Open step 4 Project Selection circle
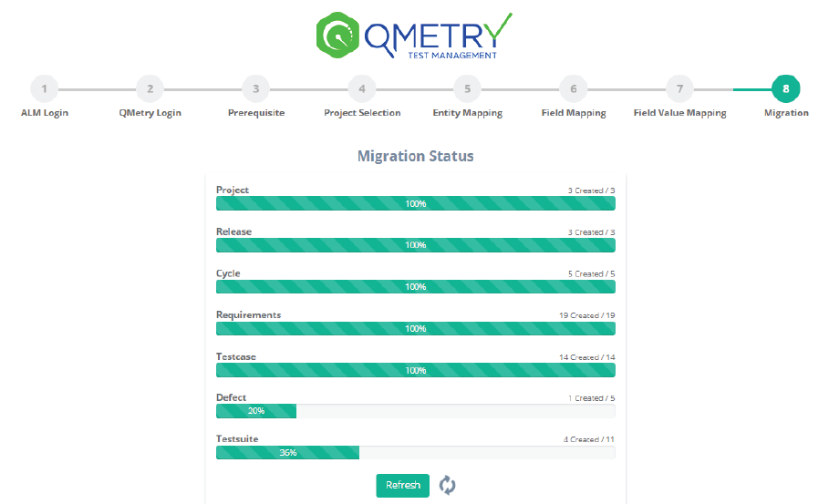Viewport: 829px width, 504px height. pos(362,88)
